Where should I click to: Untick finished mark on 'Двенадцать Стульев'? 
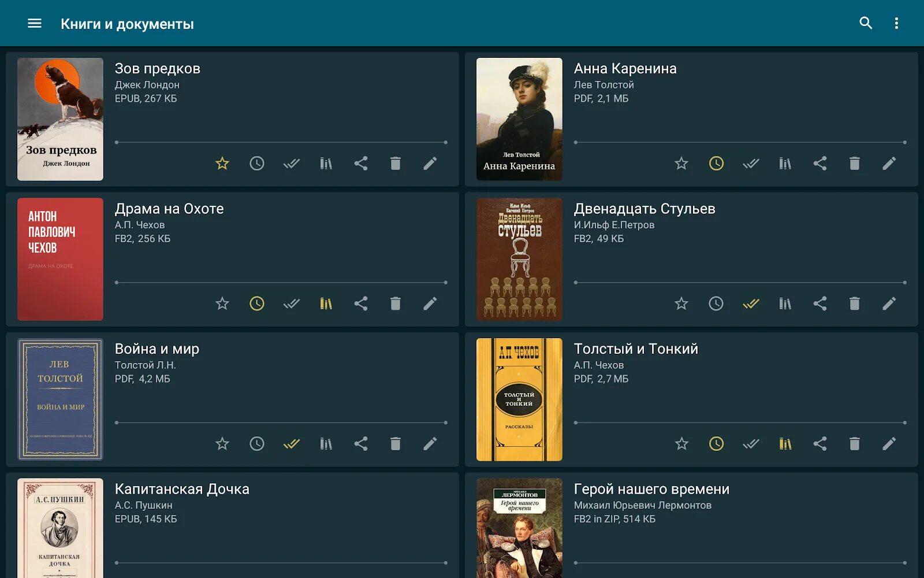(x=751, y=303)
